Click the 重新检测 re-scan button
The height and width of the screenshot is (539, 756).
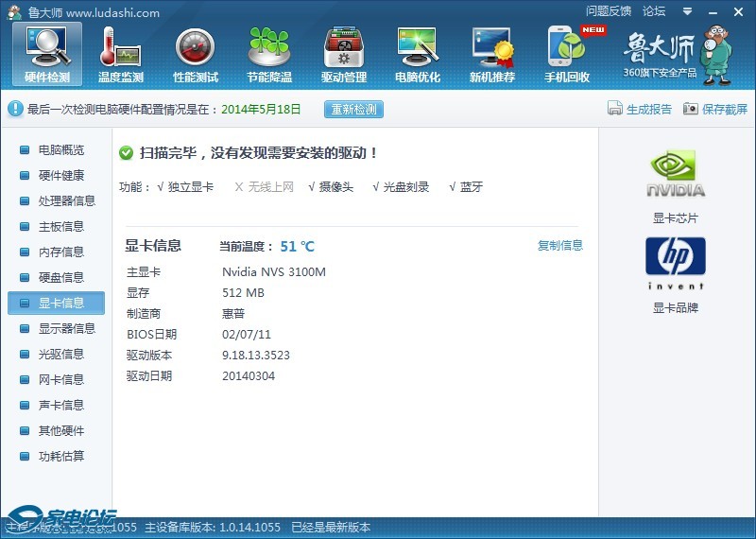tap(353, 109)
